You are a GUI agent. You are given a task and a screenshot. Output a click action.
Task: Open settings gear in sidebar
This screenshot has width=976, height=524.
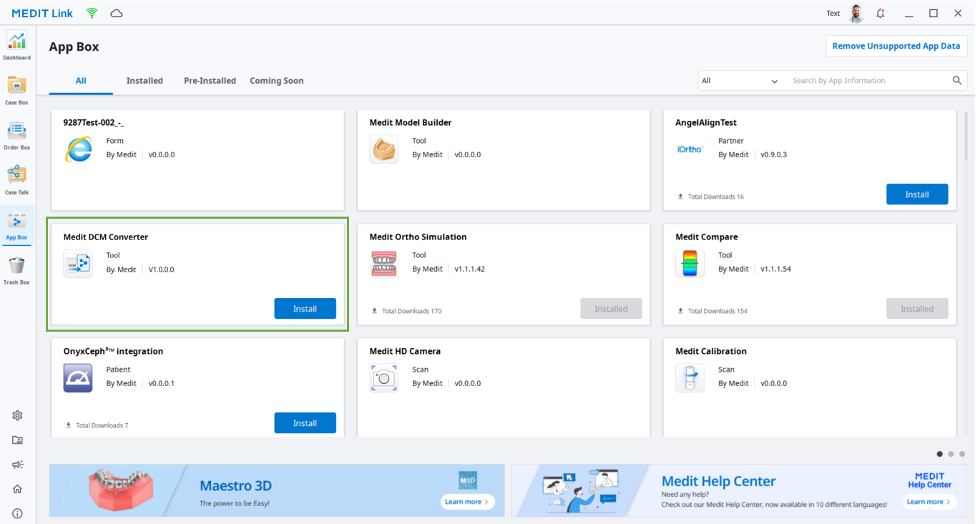tap(17, 415)
